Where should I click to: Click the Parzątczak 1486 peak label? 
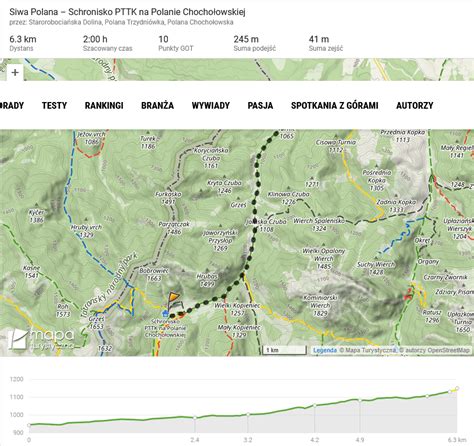[174, 228]
